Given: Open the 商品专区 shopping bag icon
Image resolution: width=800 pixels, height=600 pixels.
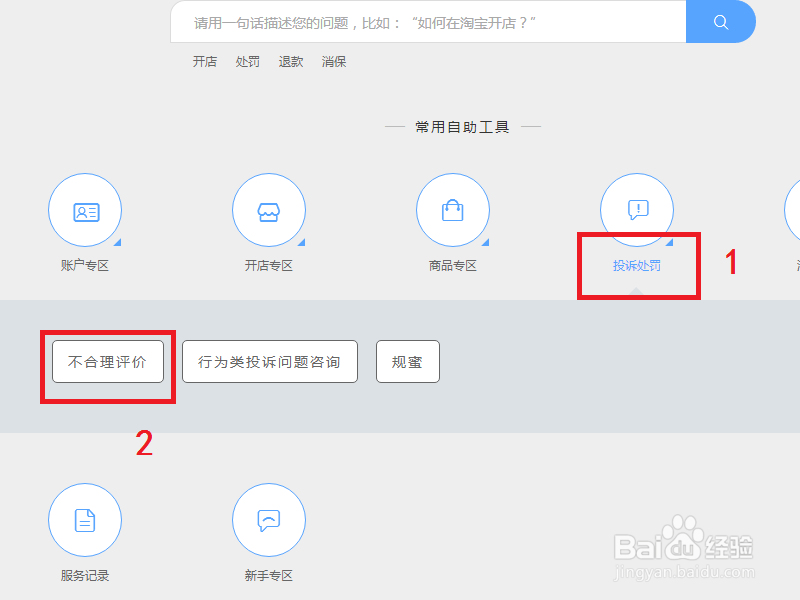Looking at the screenshot, I should point(453,210).
